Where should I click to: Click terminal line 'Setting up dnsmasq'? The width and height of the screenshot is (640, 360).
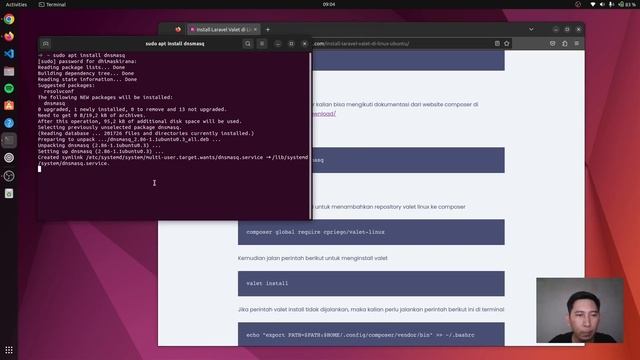[x=100, y=151]
